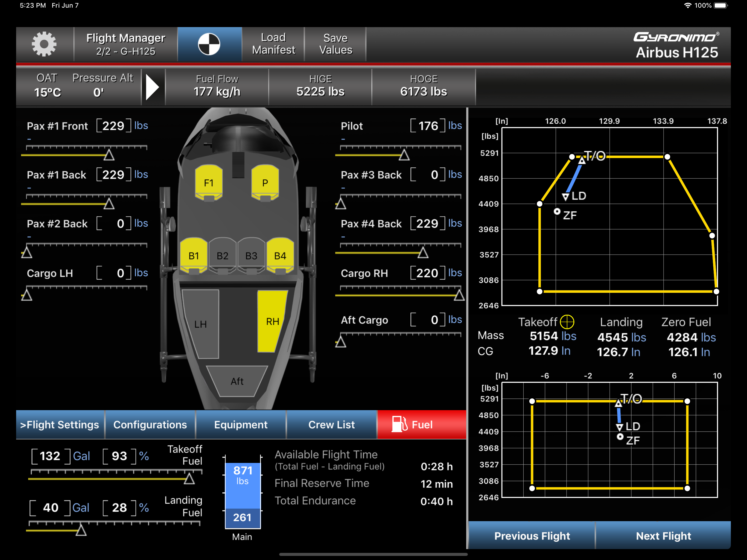
Task: Click the Cargo LH slider handle
Action: [x=27, y=295]
